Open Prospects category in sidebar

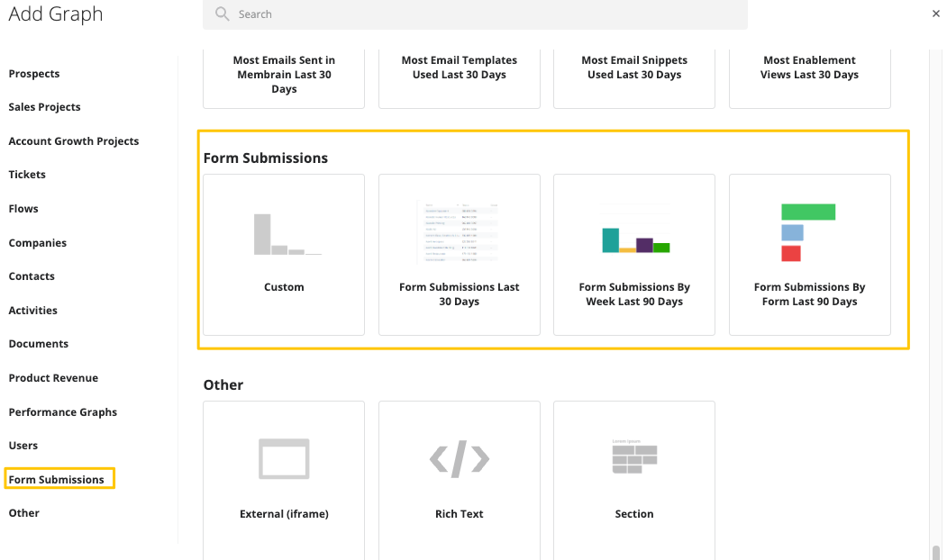34,74
